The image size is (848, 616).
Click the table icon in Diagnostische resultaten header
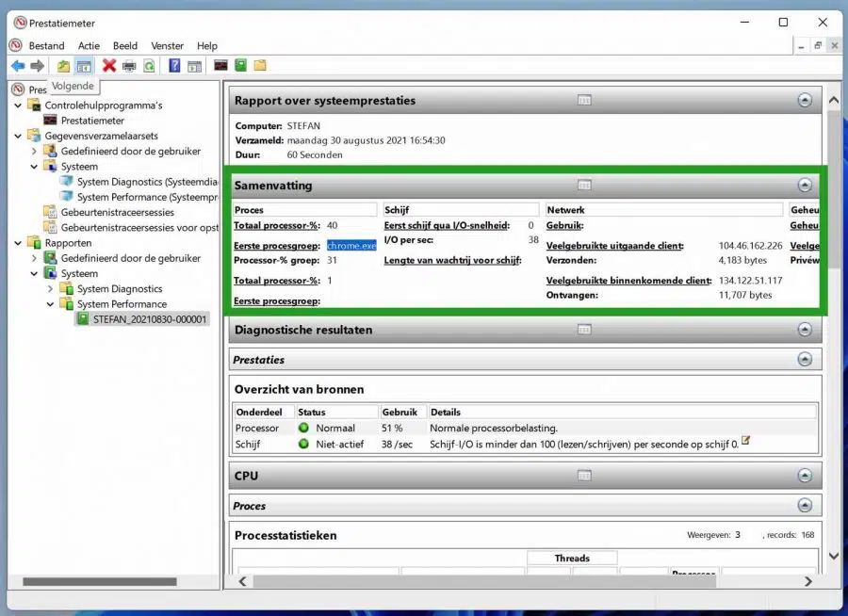tap(584, 330)
